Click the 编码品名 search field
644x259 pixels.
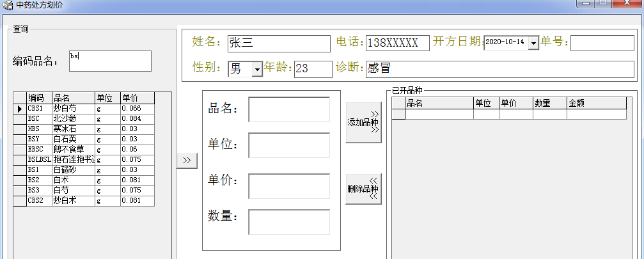tap(110, 61)
